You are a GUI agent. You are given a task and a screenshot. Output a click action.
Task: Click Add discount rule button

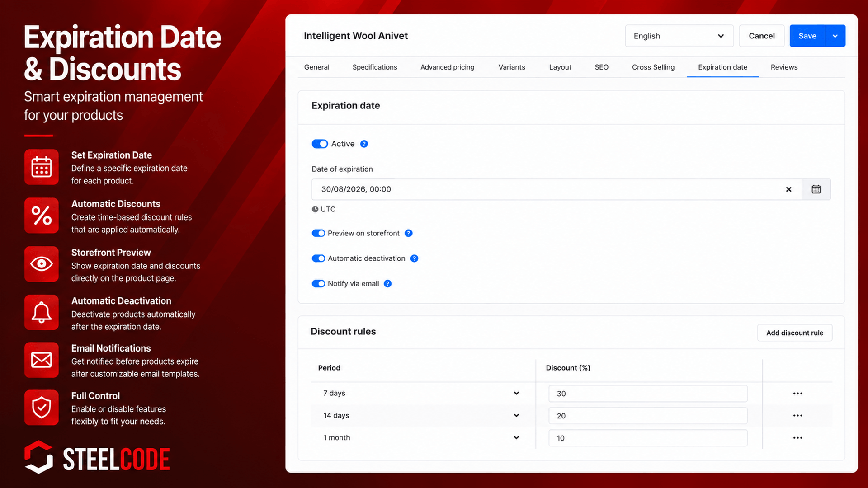tap(795, 333)
